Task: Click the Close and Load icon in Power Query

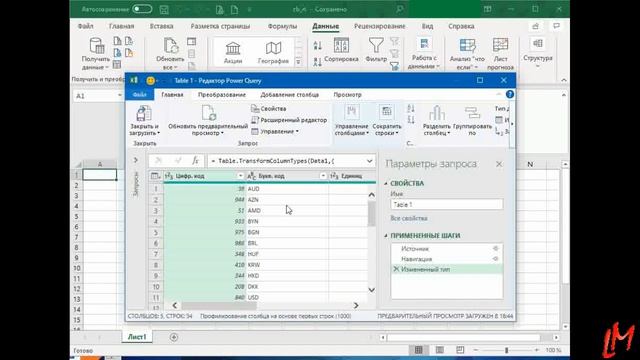Action: coord(143,113)
